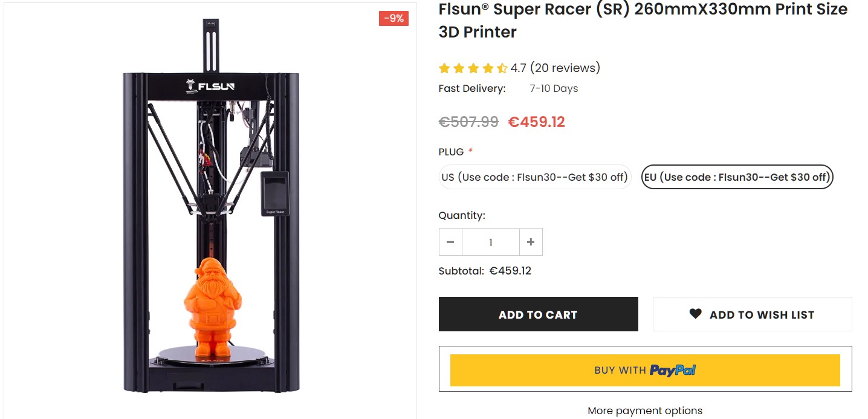Click the quantity input field
Image resolution: width=868 pixels, height=419 pixels.
[x=490, y=241]
